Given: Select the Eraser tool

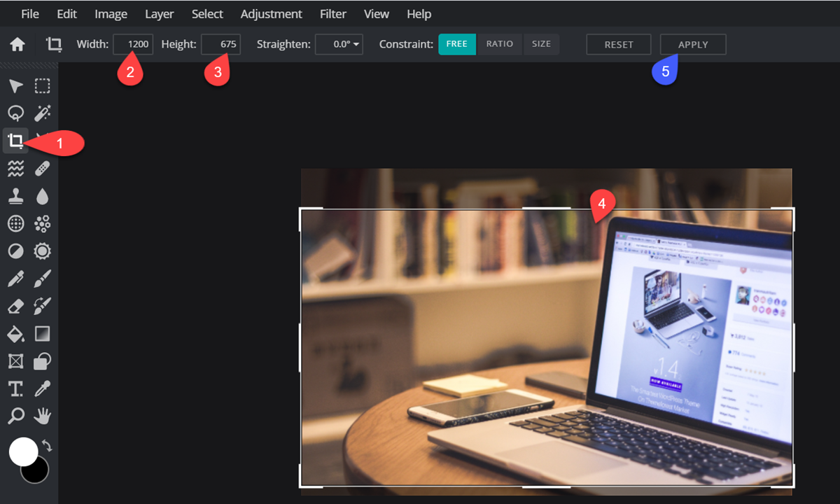Looking at the screenshot, I should [x=15, y=306].
